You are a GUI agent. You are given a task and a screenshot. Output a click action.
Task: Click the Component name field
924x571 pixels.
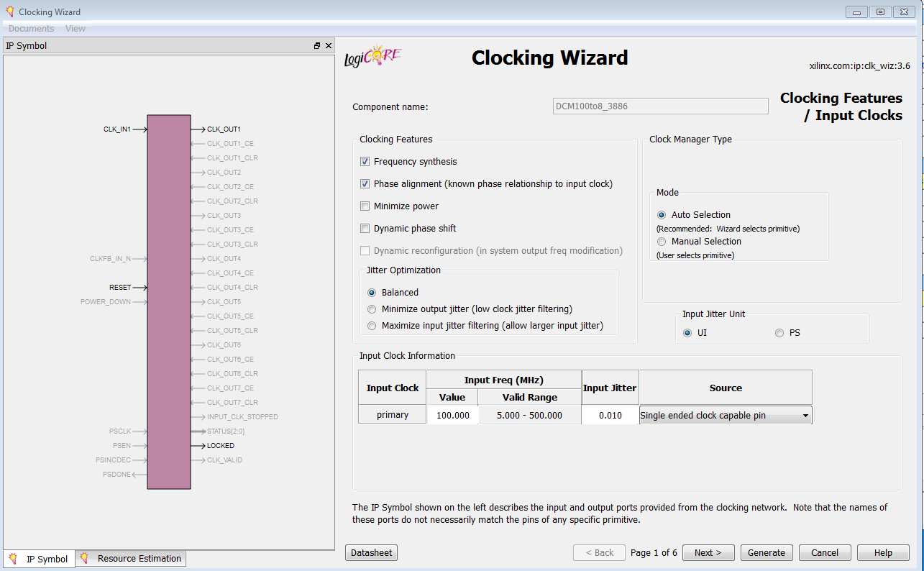(x=660, y=106)
